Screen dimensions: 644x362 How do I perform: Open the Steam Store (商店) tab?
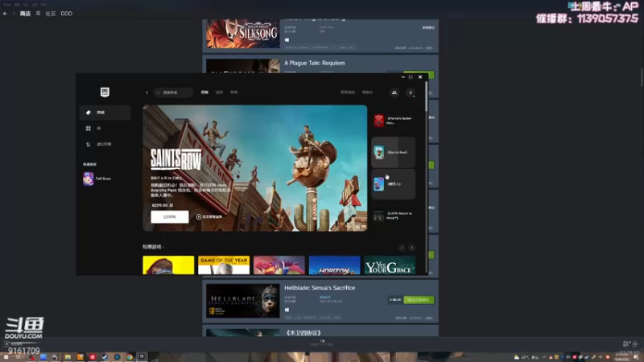(25, 14)
